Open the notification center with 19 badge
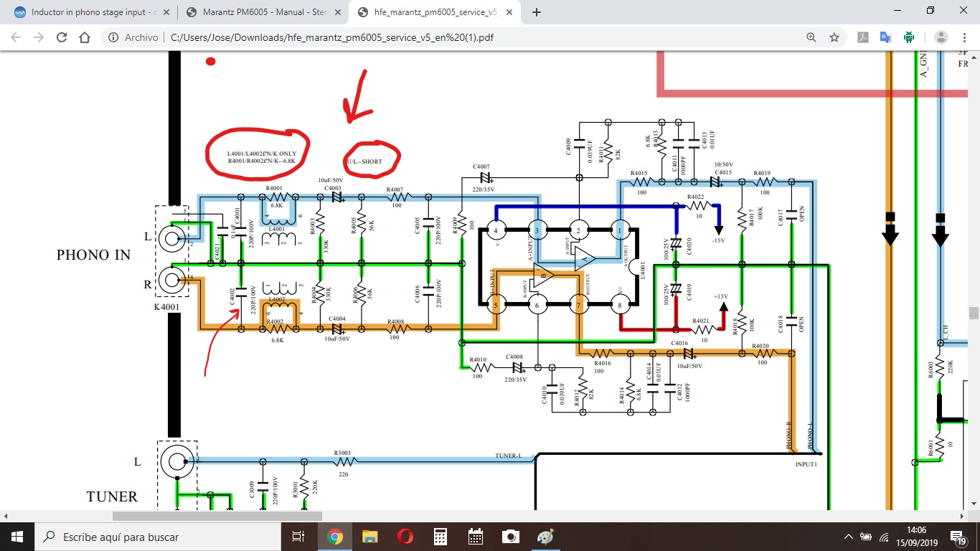This screenshot has height=551, width=980. pyautogui.click(x=960, y=536)
